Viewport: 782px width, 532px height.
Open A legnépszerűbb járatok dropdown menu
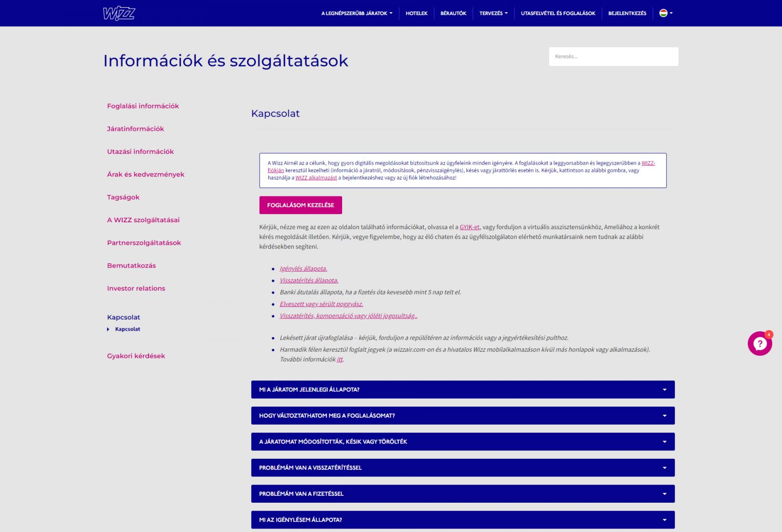pyautogui.click(x=357, y=13)
